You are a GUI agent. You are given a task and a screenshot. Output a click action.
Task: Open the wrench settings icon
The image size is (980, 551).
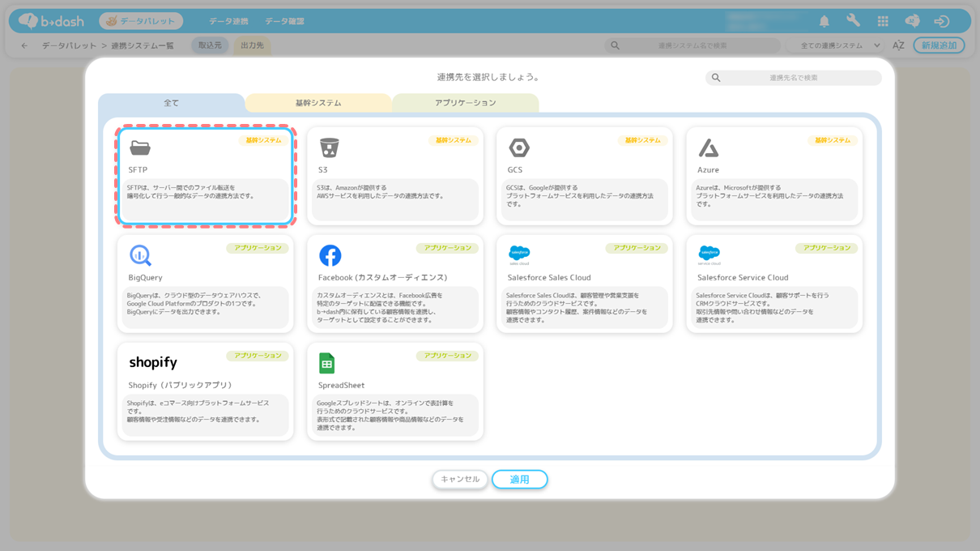tap(854, 21)
